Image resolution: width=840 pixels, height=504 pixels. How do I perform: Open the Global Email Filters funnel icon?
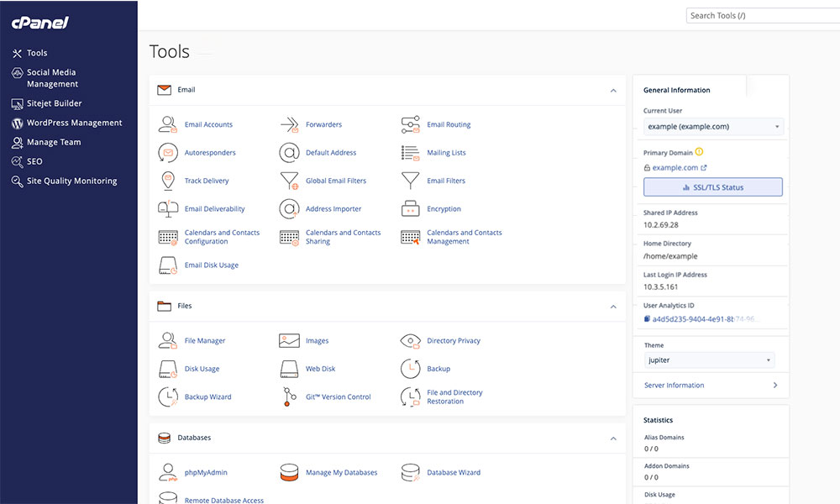coord(289,181)
